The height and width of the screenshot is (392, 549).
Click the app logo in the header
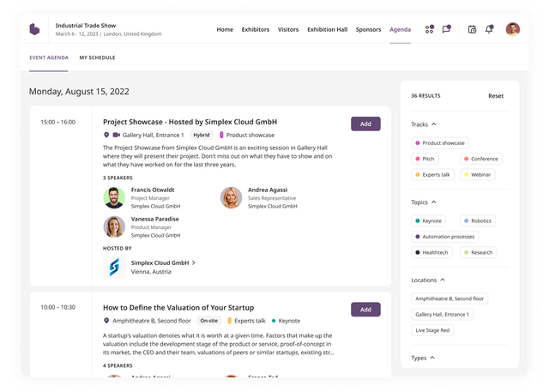pyautogui.click(x=34, y=29)
